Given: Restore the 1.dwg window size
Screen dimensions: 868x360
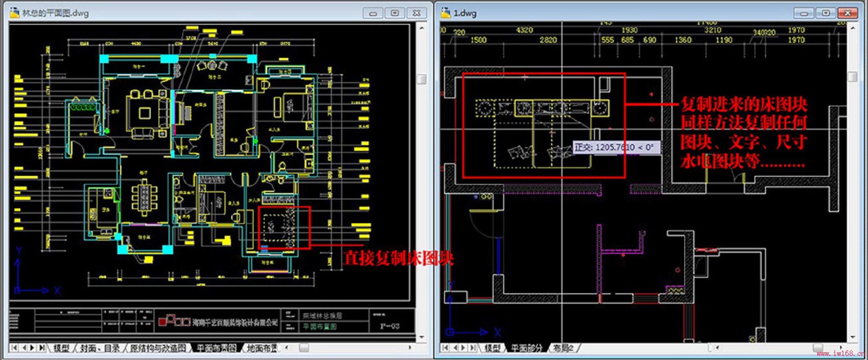Looking at the screenshot, I should (826, 13).
